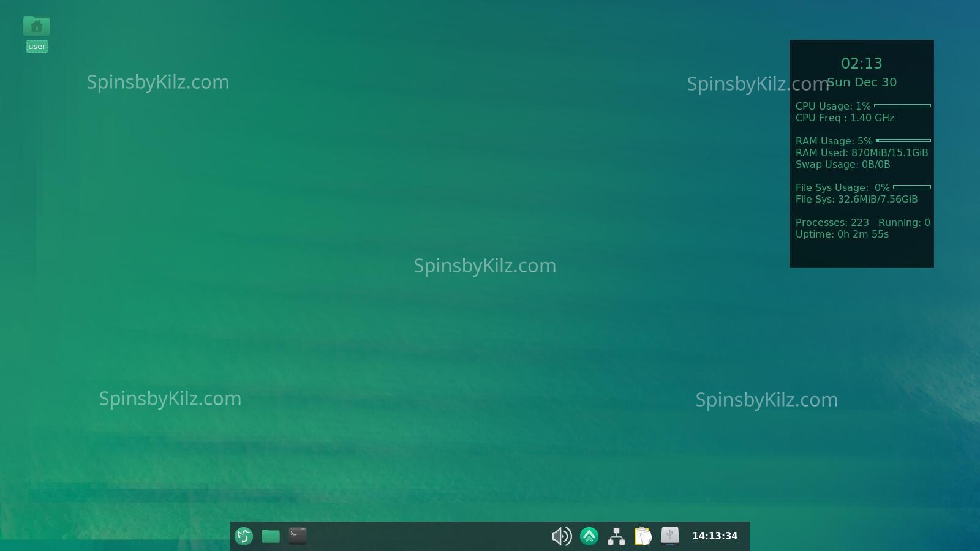Click the 'user' label under home folder

[x=37, y=47]
